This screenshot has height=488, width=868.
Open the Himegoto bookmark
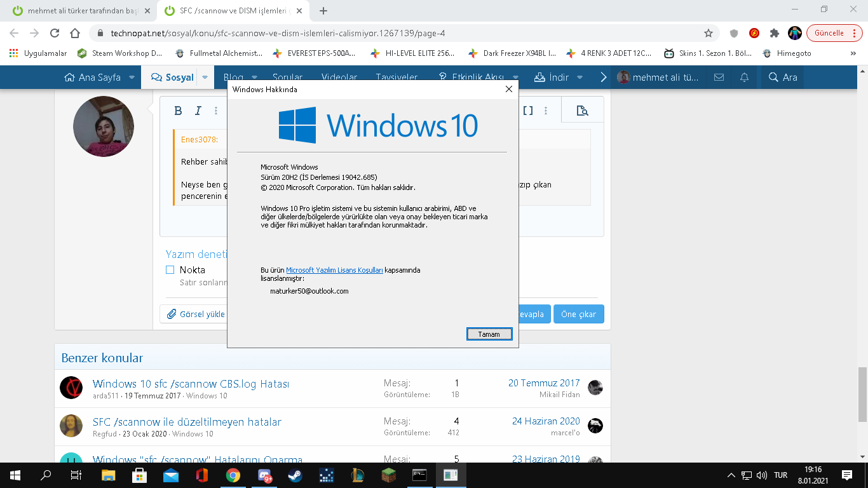787,53
